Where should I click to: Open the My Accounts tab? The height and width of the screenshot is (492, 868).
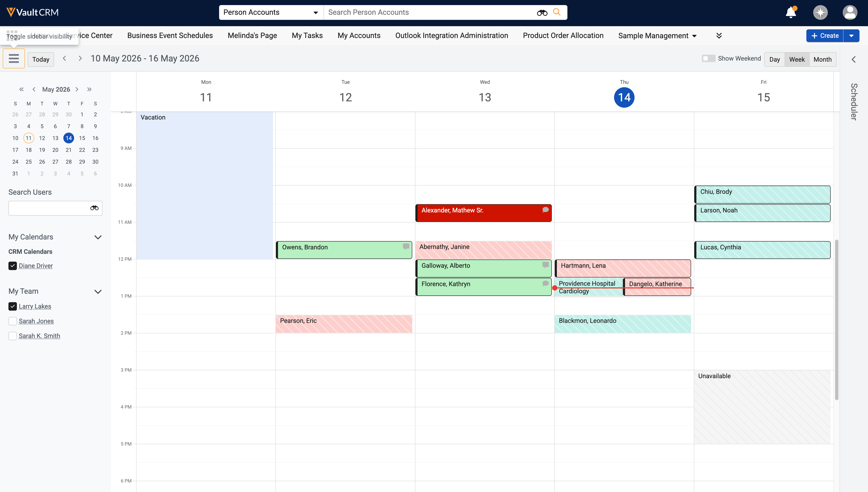click(x=359, y=35)
